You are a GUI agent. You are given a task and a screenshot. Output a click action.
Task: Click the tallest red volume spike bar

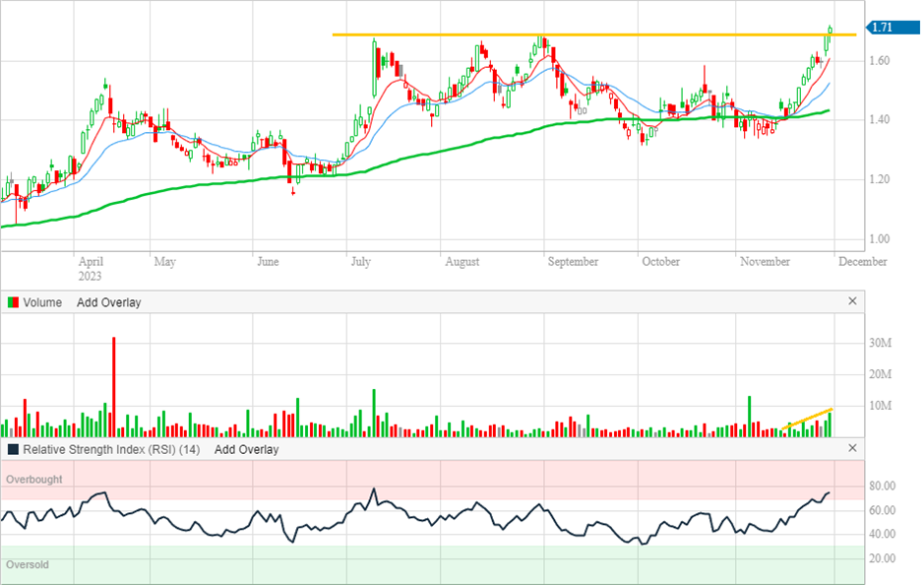pos(114,384)
